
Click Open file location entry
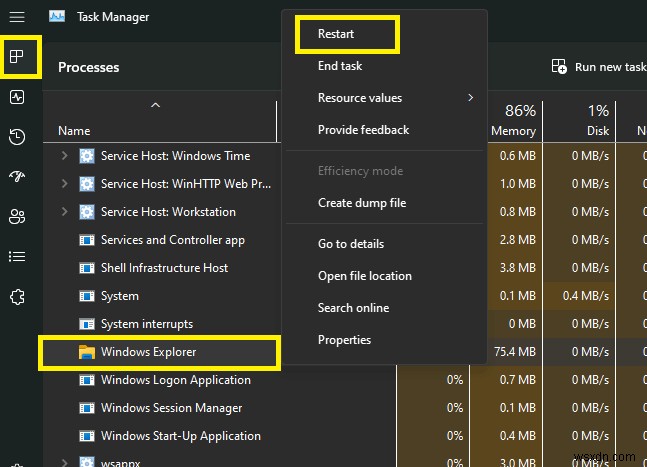(x=364, y=276)
